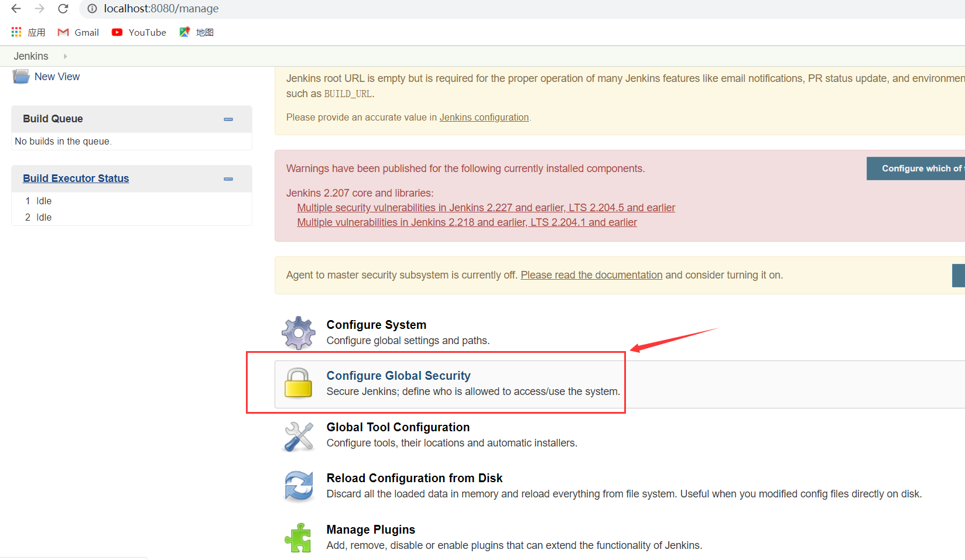Click the site info icon in address bar
Image resolution: width=965 pixels, height=560 pixels.
pos(92,9)
